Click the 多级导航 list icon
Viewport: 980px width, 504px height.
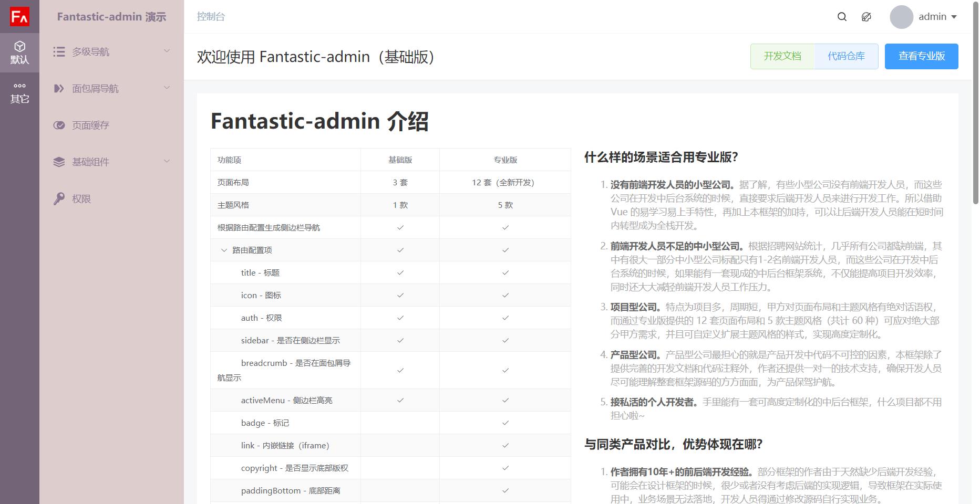tap(59, 51)
